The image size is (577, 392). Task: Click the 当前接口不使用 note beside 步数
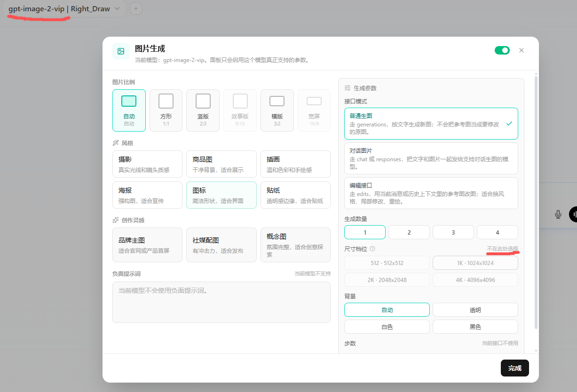pyautogui.click(x=500, y=344)
